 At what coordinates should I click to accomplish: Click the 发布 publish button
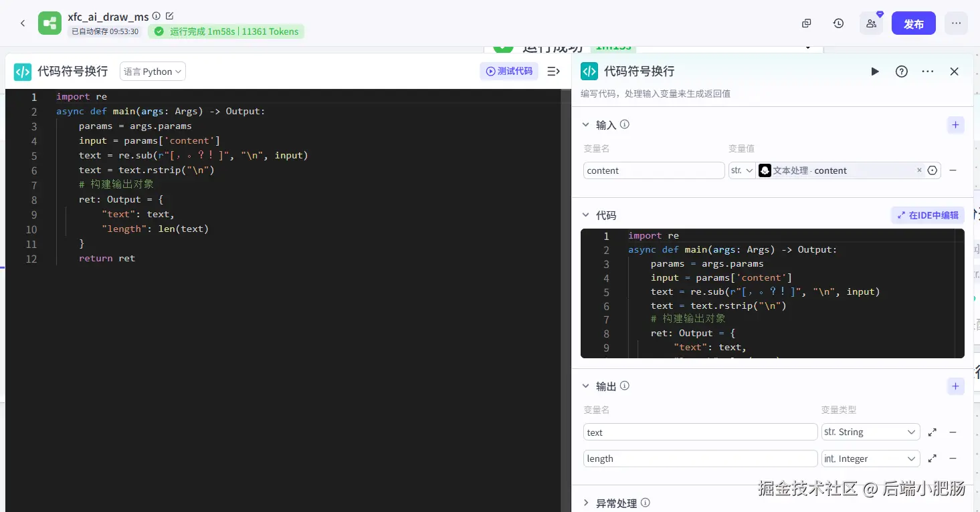[x=914, y=23]
